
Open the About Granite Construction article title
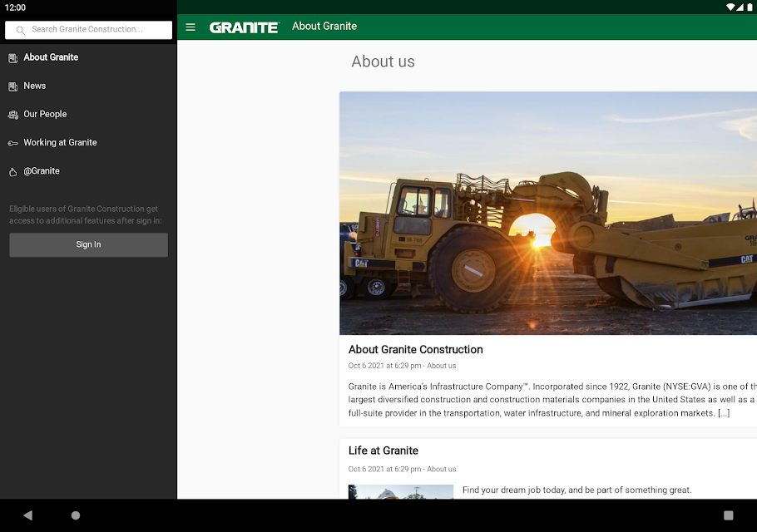point(415,350)
